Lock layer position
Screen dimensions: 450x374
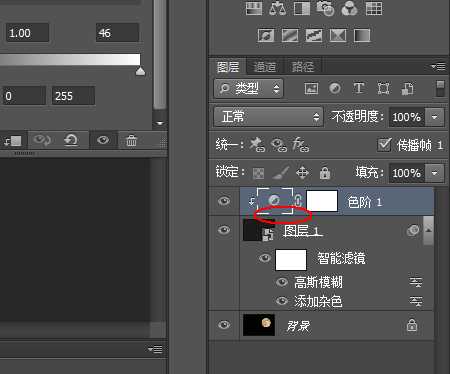click(x=302, y=173)
